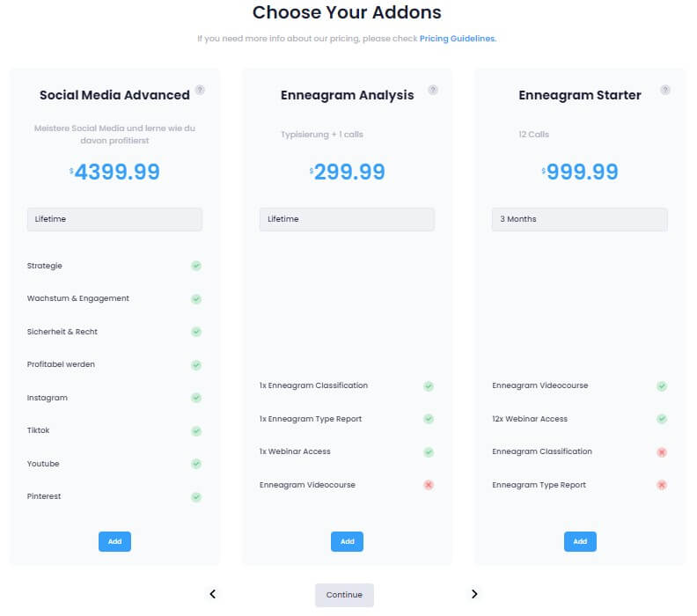Click help icon beside Social Media Advanced
This screenshot has width=697, height=616.
pos(200,90)
